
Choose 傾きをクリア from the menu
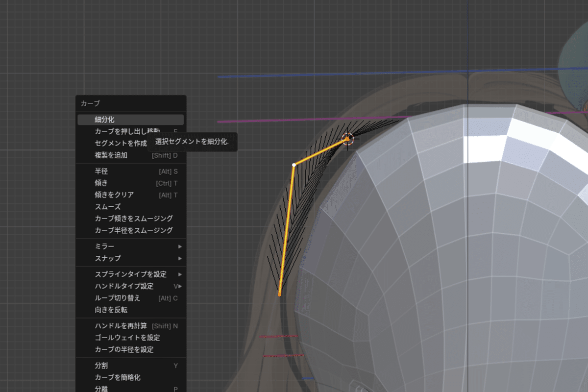(130, 195)
